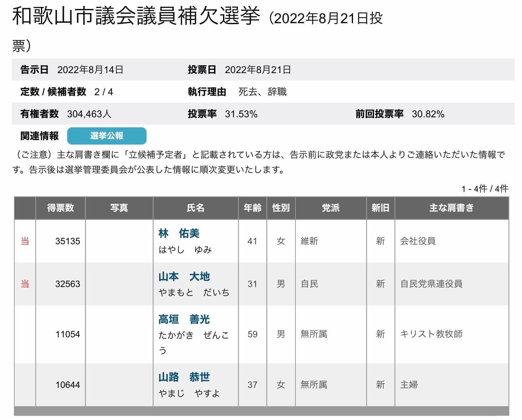Select vote count 32563
This screenshot has width=522, height=420.
tap(68, 284)
